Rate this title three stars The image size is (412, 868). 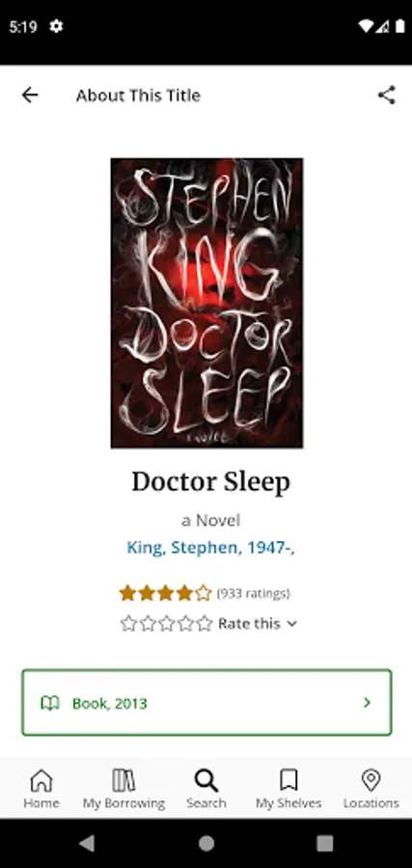click(166, 624)
